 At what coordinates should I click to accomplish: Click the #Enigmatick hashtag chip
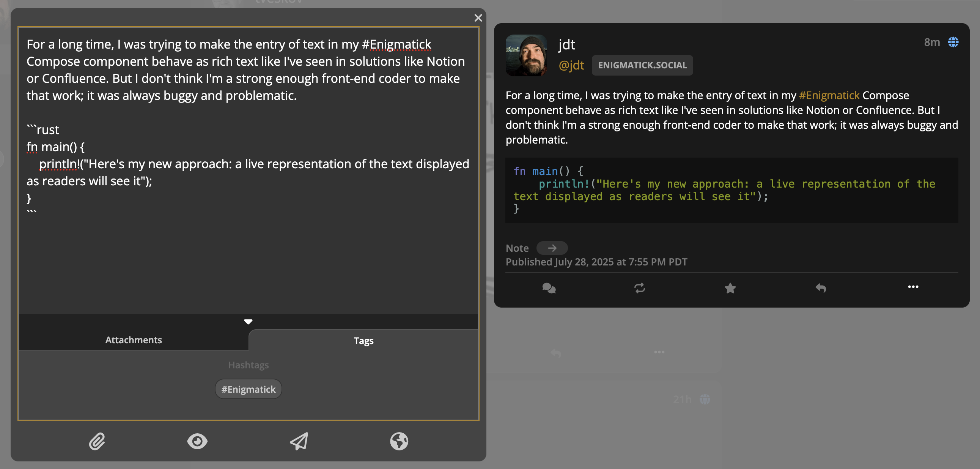248,389
